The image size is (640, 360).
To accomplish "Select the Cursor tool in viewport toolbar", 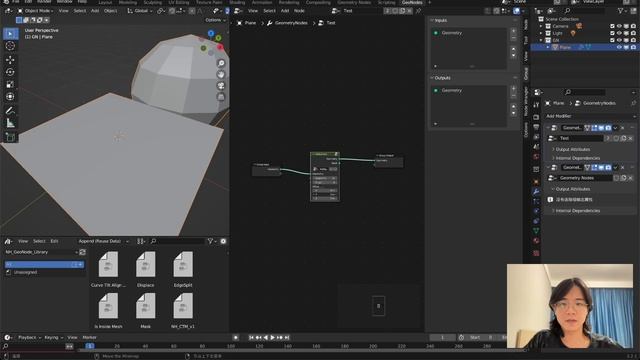I will [10, 46].
